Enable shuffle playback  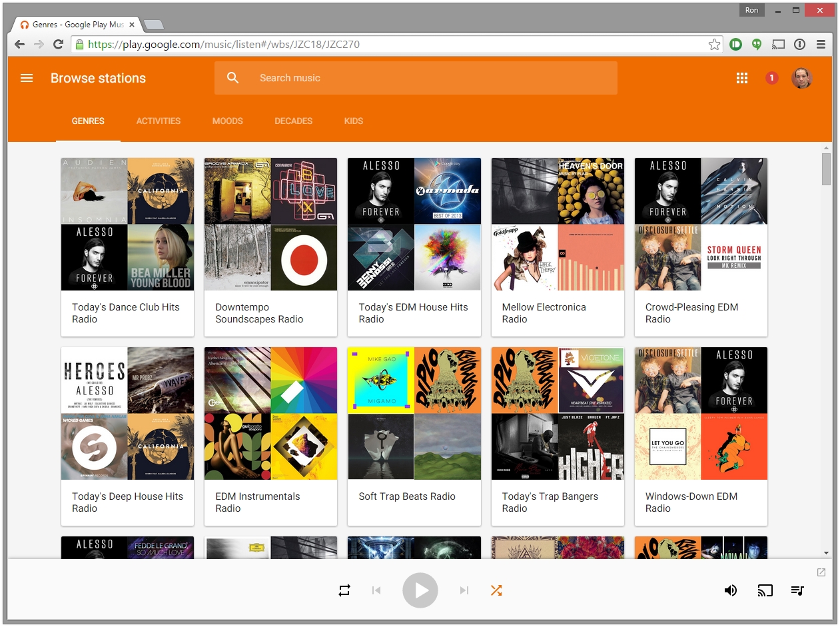coord(496,590)
